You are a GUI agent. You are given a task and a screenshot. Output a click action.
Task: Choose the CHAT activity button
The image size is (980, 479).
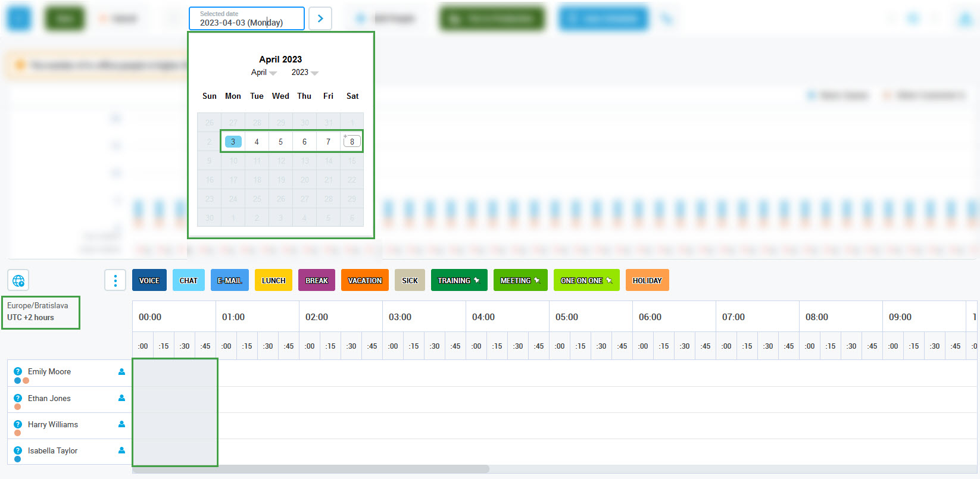click(188, 280)
